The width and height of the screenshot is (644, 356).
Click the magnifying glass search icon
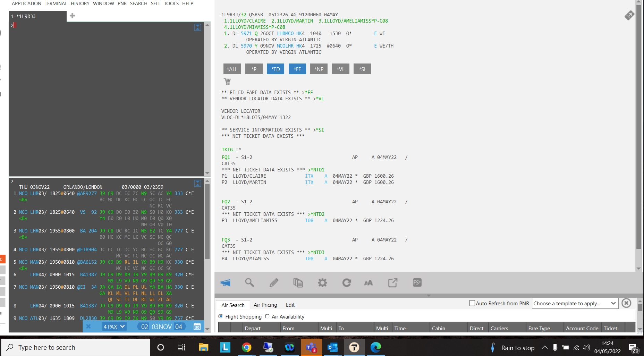point(249,283)
